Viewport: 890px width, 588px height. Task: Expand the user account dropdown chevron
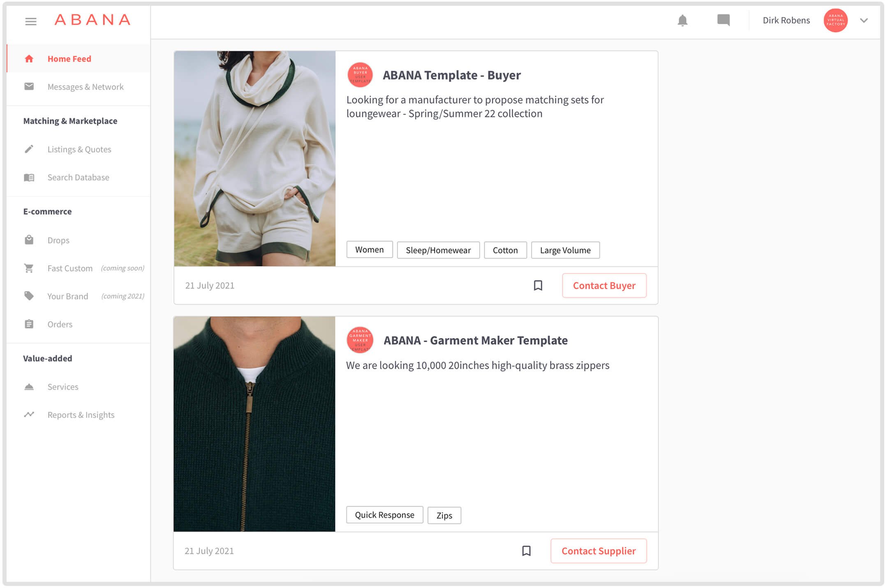[864, 21]
